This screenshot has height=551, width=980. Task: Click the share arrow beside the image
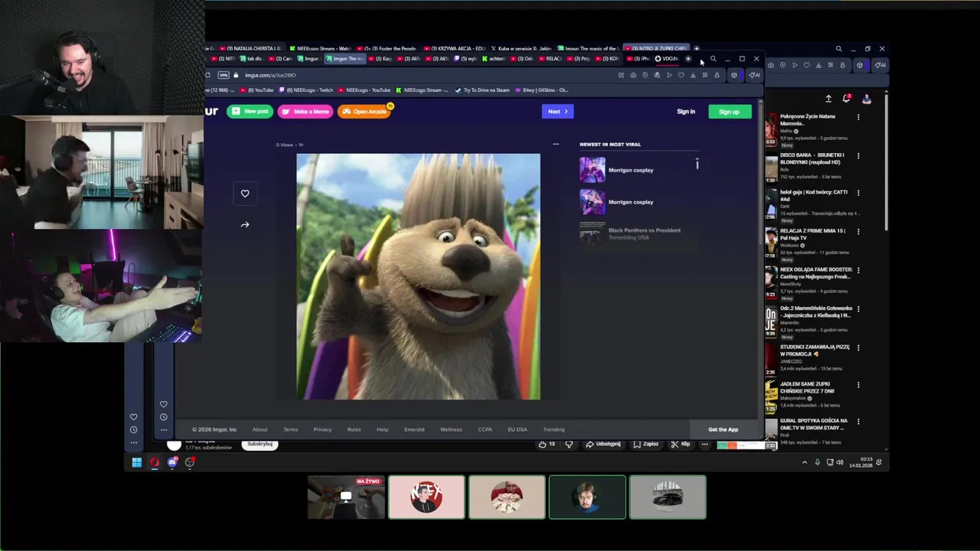245,225
